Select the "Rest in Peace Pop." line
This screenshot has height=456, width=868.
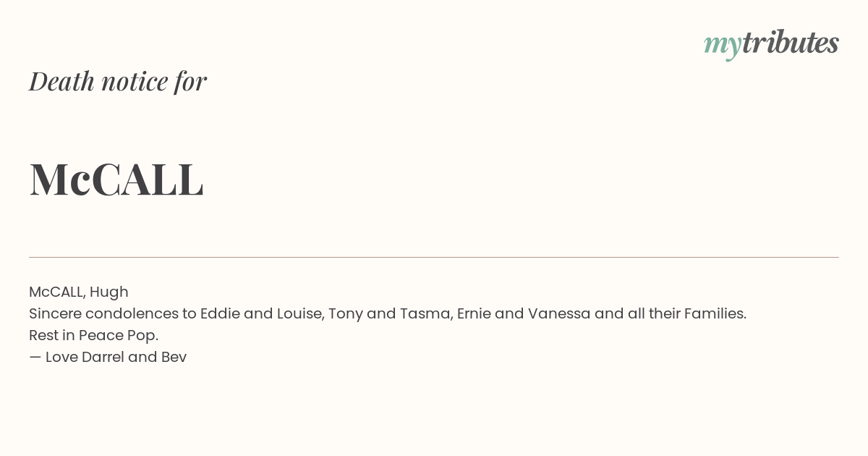coord(93,335)
